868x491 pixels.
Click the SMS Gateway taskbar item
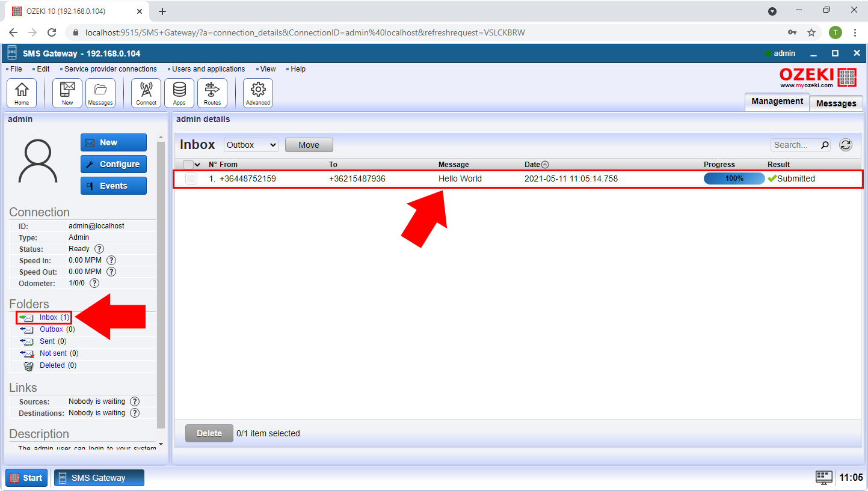pyautogui.click(x=99, y=478)
